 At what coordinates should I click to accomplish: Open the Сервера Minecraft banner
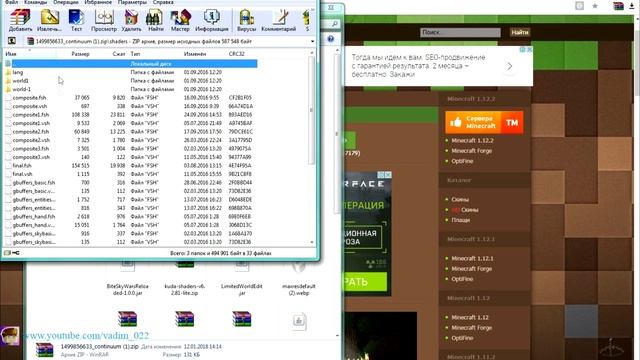484,122
